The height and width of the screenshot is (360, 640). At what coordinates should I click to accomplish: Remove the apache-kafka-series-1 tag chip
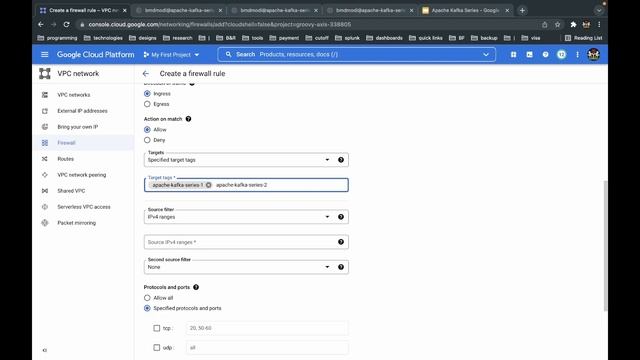pos(209,185)
